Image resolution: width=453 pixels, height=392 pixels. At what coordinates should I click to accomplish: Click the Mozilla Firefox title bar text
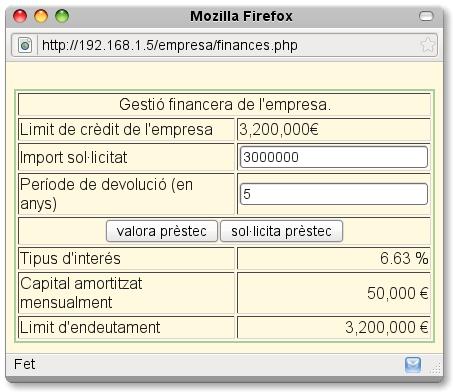241,16
